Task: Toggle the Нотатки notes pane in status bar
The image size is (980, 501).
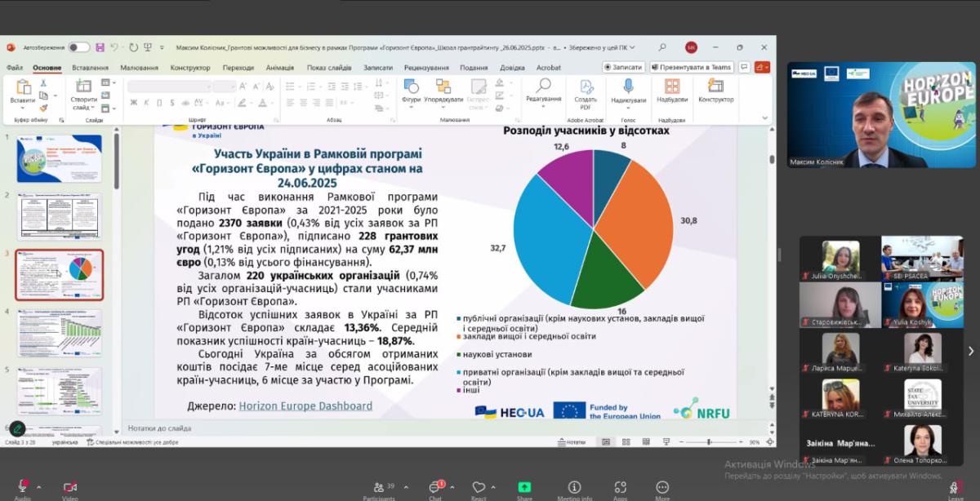Action: click(573, 442)
